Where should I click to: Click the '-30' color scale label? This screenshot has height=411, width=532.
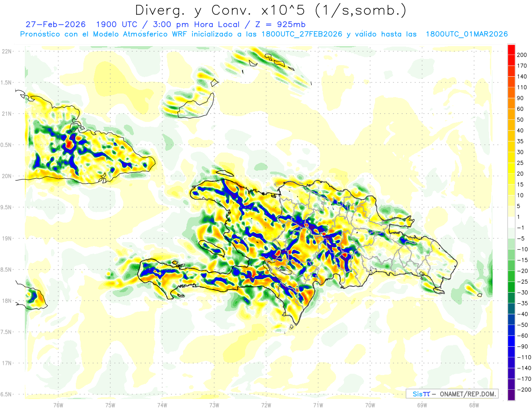[522, 293]
